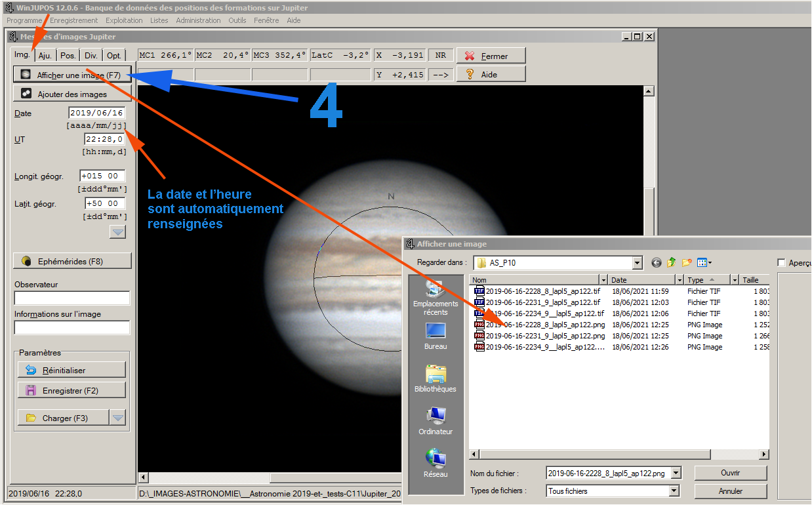Image resolution: width=812 pixels, height=505 pixels.
Task: Click the Aide question-mark button
Action: [x=491, y=74]
